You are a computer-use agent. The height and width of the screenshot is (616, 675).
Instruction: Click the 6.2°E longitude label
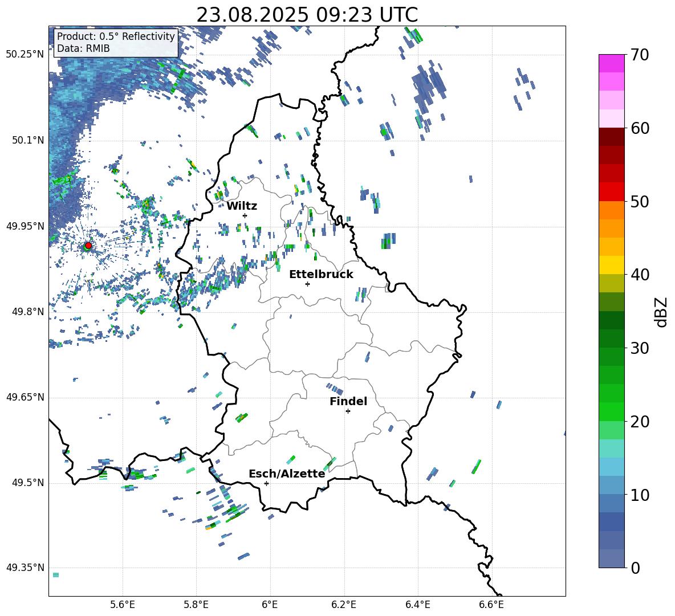click(344, 605)
